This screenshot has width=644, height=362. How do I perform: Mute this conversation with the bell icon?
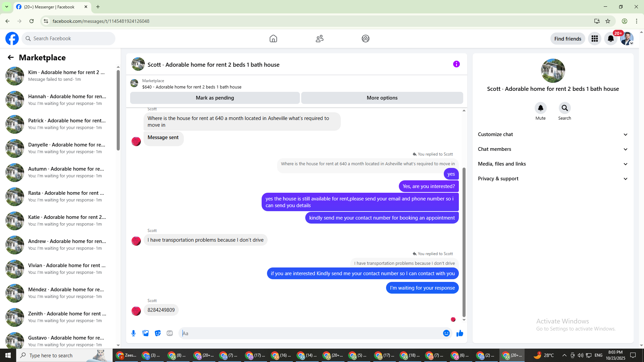(540, 108)
